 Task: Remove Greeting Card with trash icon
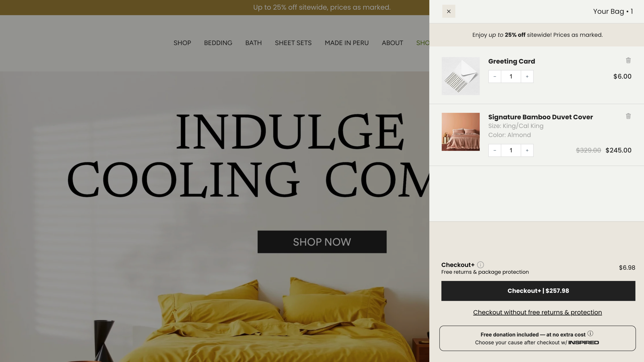628,60
